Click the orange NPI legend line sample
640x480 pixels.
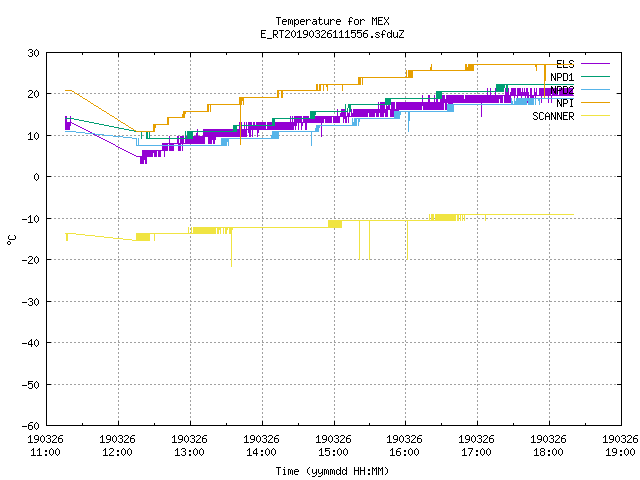pos(595,102)
